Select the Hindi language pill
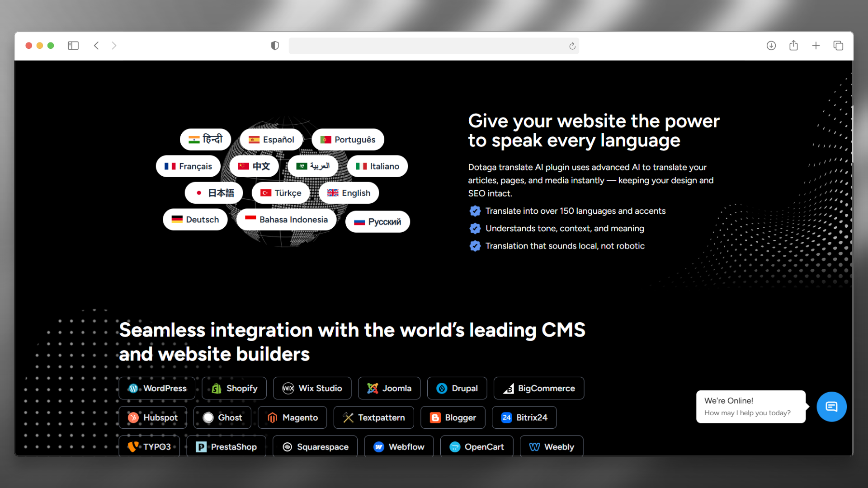This screenshot has width=868, height=488. (206, 140)
